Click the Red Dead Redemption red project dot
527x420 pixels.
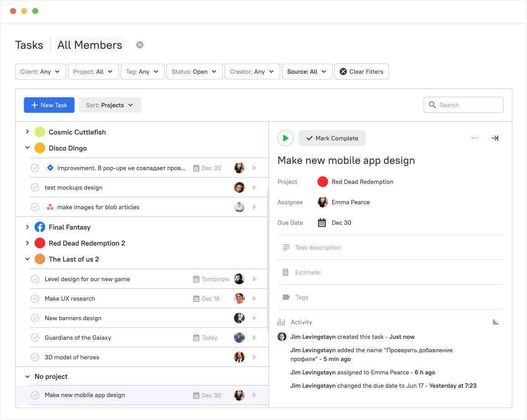point(322,182)
